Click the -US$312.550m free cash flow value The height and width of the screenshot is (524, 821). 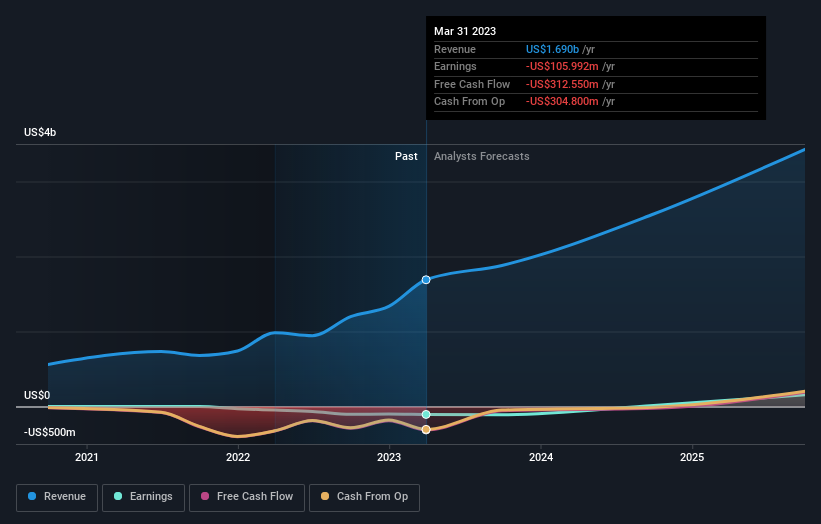562,84
